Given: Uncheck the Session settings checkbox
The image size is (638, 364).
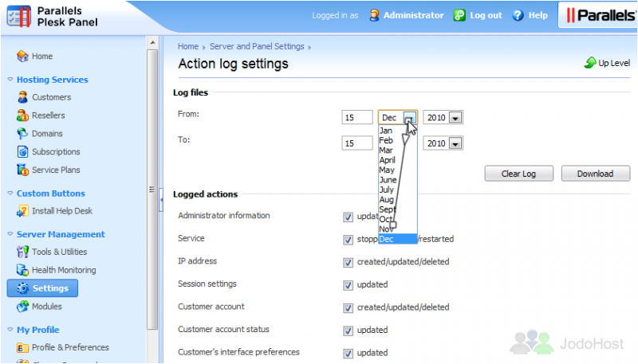Looking at the screenshot, I should coord(348,285).
